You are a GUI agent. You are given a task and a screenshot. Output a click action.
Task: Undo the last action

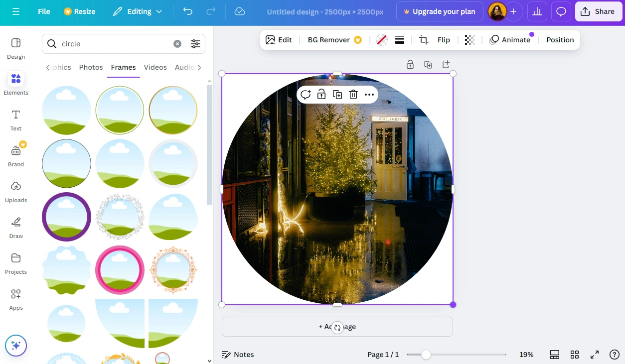click(x=188, y=11)
